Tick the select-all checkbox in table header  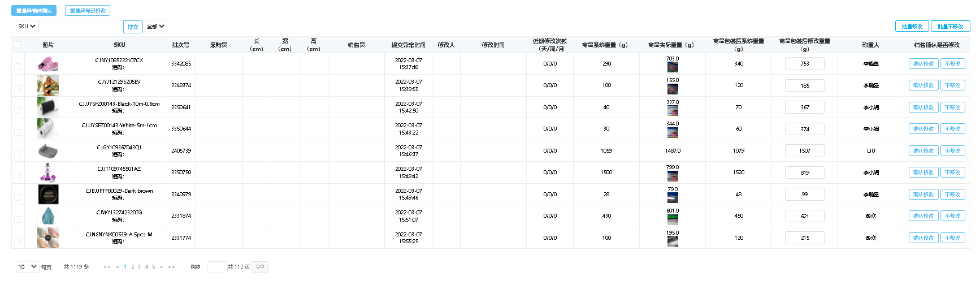point(18,45)
